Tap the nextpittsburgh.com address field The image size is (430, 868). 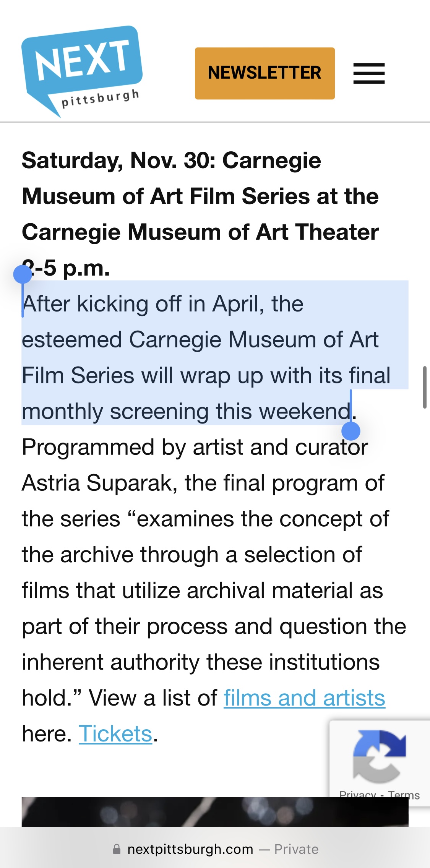[x=190, y=849]
